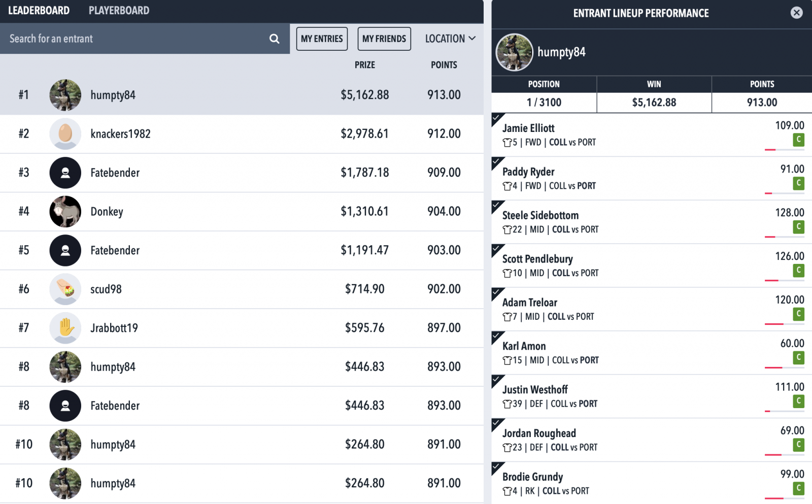Open the LOCATION dropdown
The height and width of the screenshot is (504, 812).
(x=450, y=39)
